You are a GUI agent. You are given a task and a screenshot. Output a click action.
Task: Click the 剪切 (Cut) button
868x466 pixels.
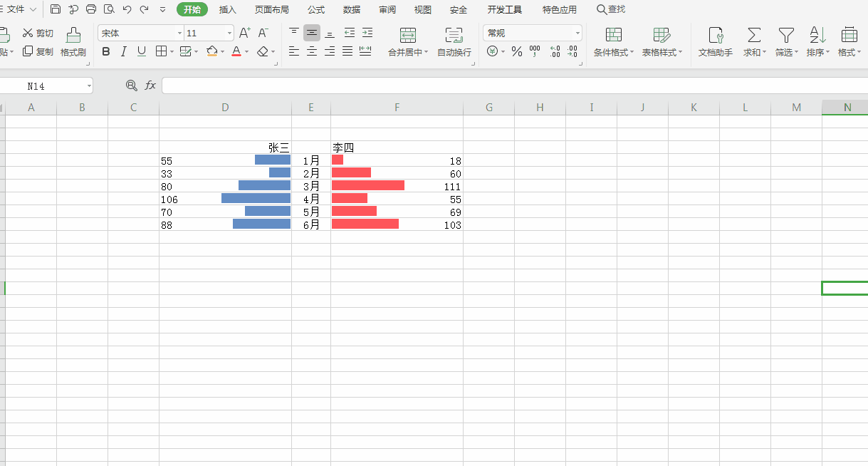click(x=38, y=33)
